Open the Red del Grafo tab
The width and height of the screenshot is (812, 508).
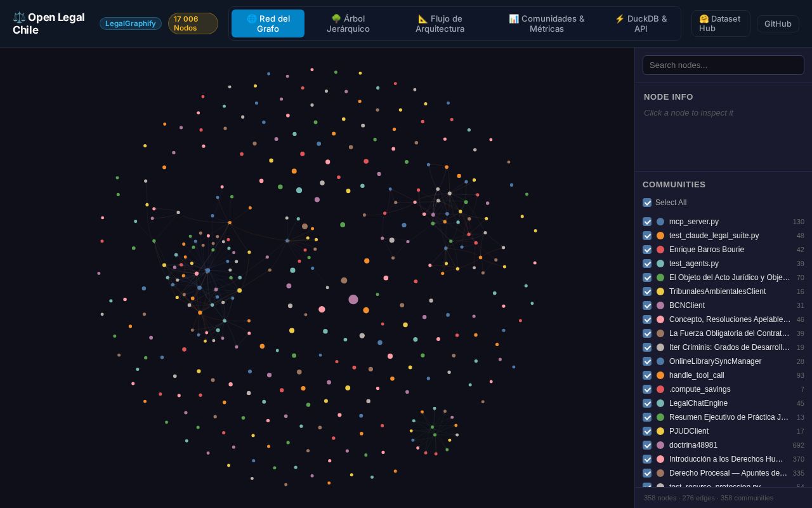tap(268, 23)
